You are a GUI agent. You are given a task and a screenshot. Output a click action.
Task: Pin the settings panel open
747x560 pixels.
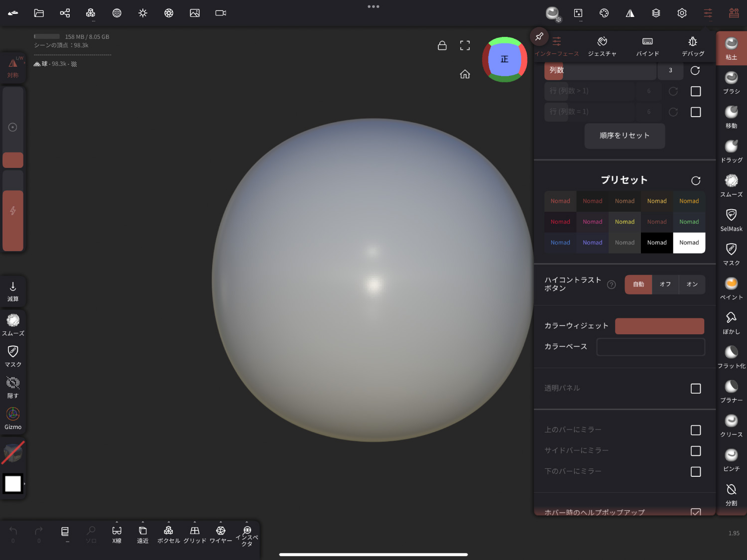(x=539, y=36)
